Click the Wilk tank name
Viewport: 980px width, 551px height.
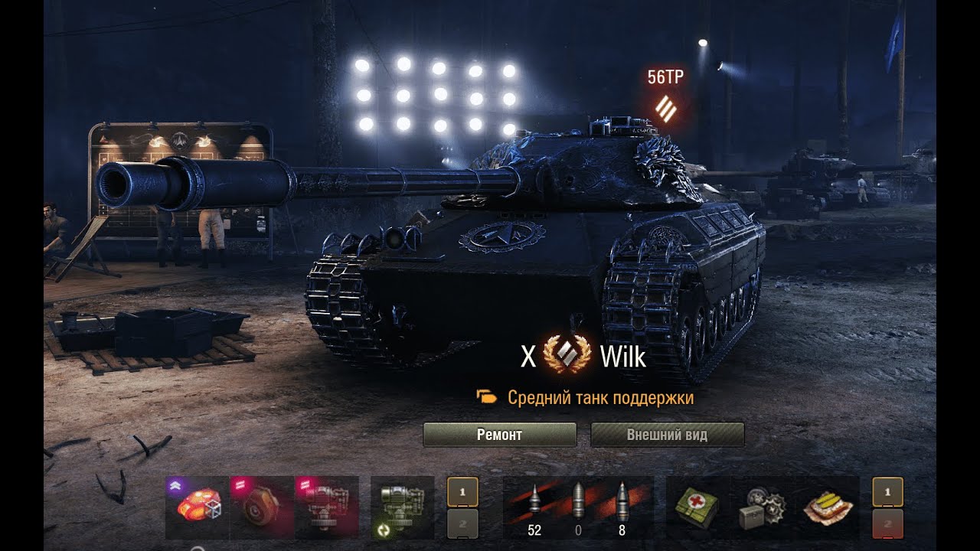[x=622, y=357]
